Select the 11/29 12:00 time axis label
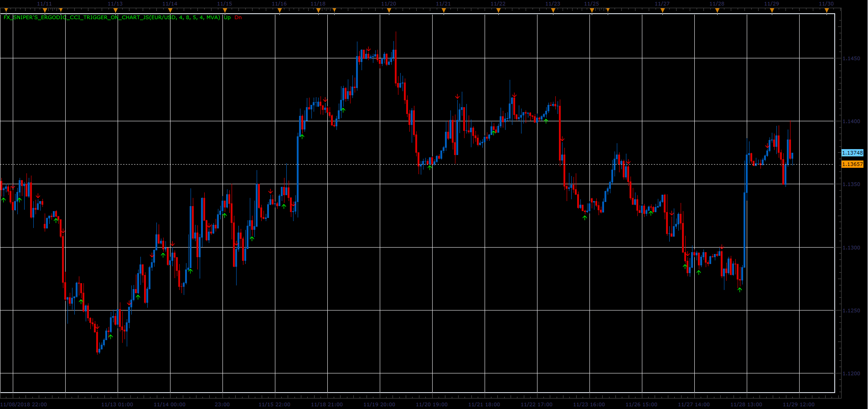Image resolution: width=868 pixels, height=409 pixels. tap(799, 404)
